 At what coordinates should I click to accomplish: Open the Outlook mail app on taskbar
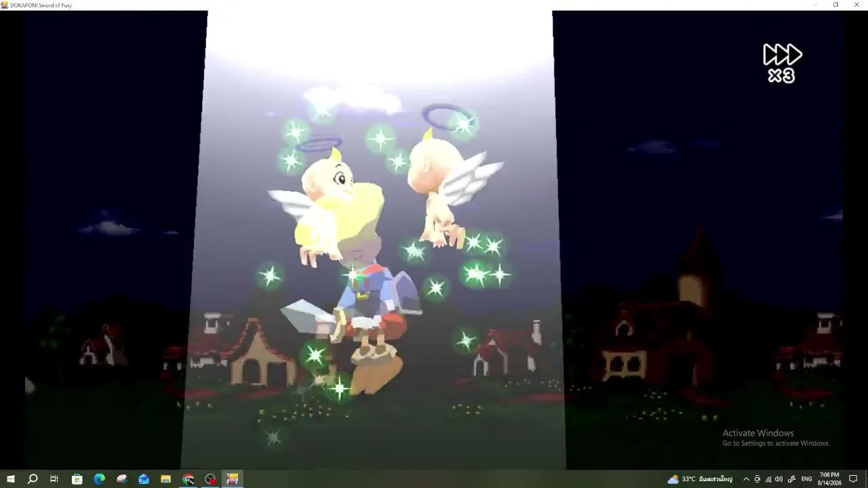(144, 479)
